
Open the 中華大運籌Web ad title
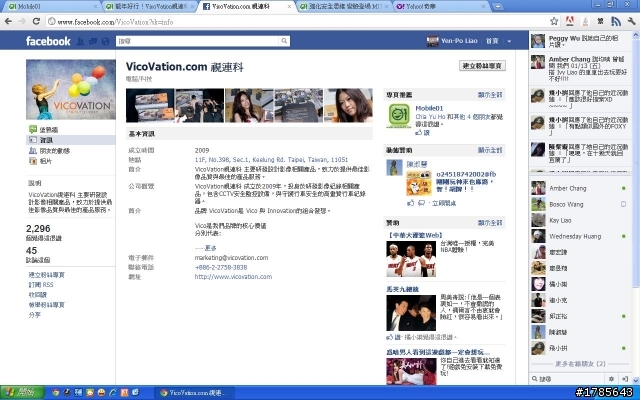point(415,235)
